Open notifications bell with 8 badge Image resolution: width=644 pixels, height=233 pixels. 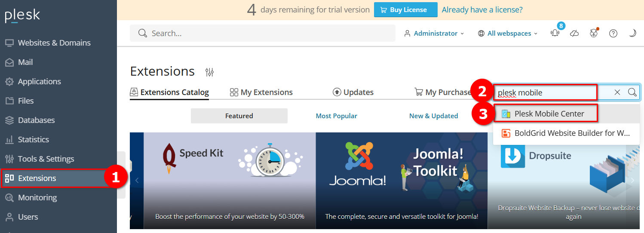[555, 33]
